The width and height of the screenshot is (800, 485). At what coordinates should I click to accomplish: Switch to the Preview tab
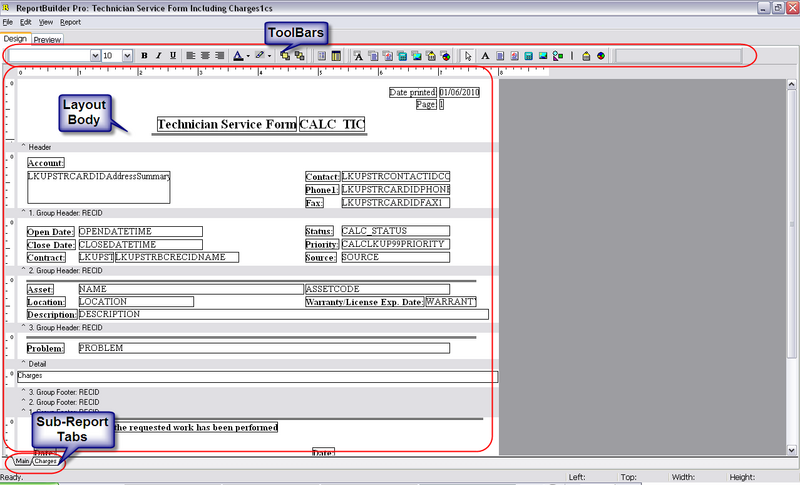pyautogui.click(x=47, y=40)
